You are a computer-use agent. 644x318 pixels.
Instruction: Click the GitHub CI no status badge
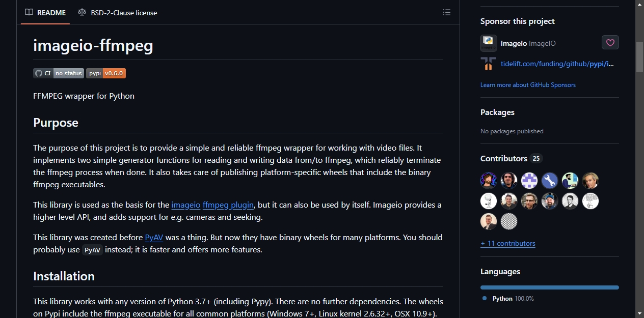pos(59,73)
